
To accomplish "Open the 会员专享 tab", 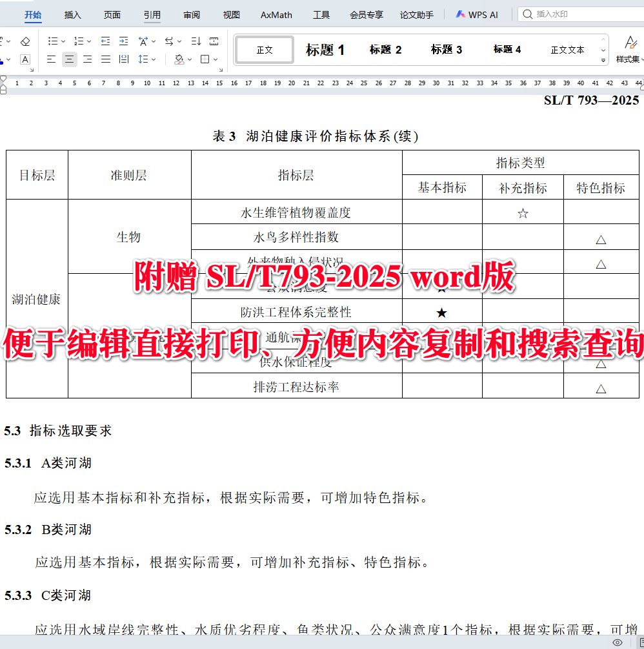I will point(366,15).
